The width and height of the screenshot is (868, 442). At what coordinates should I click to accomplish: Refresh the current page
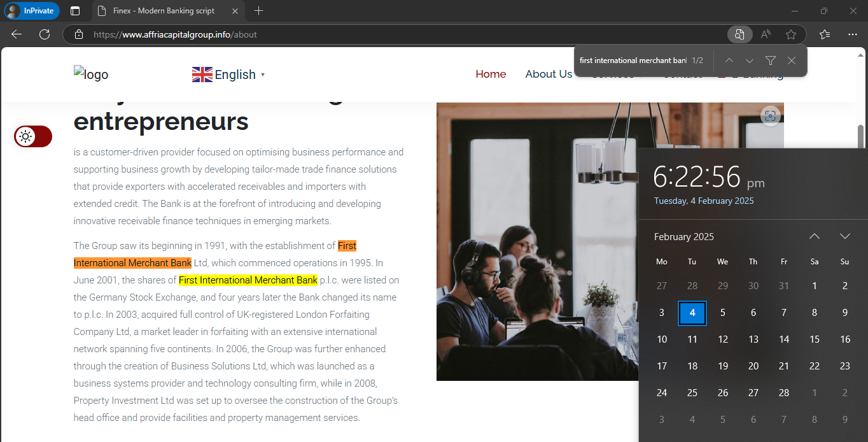pyautogui.click(x=45, y=34)
